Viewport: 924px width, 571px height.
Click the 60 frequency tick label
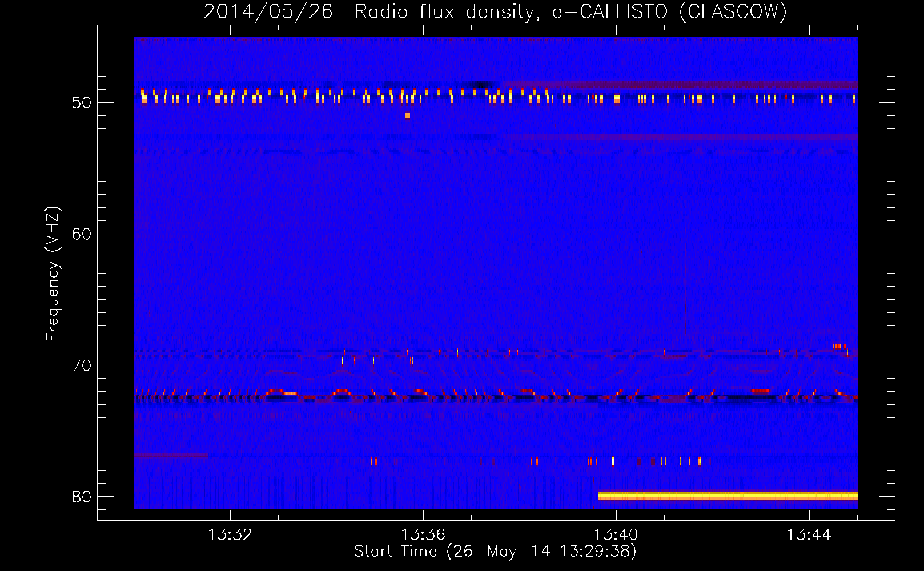pos(82,234)
